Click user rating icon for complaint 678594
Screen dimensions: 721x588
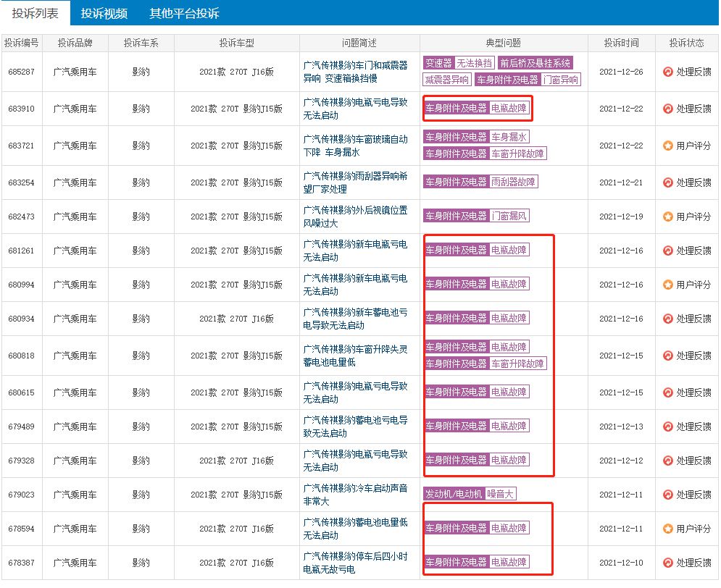667,529
